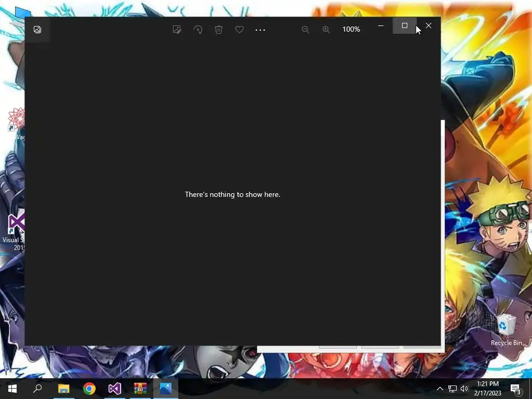The image size is (532, 399).
Task: Click the "There's nothing to show here." message
Action: tap(232, 194)
